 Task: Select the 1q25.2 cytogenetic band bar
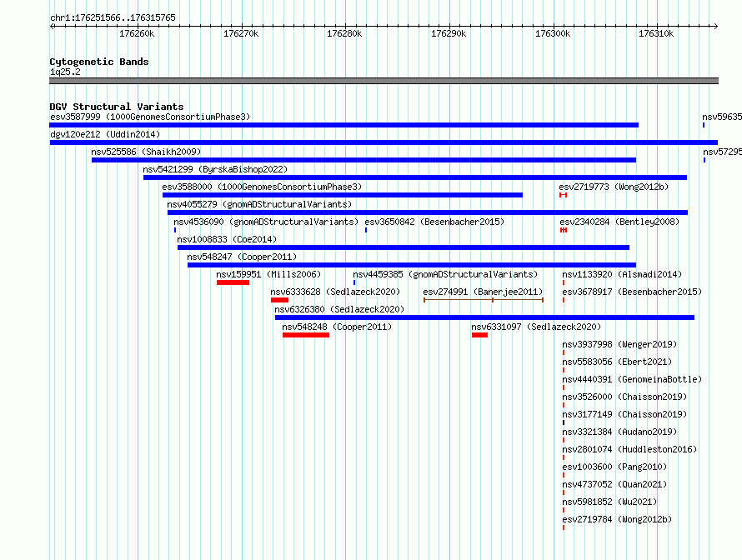[384, 81]
